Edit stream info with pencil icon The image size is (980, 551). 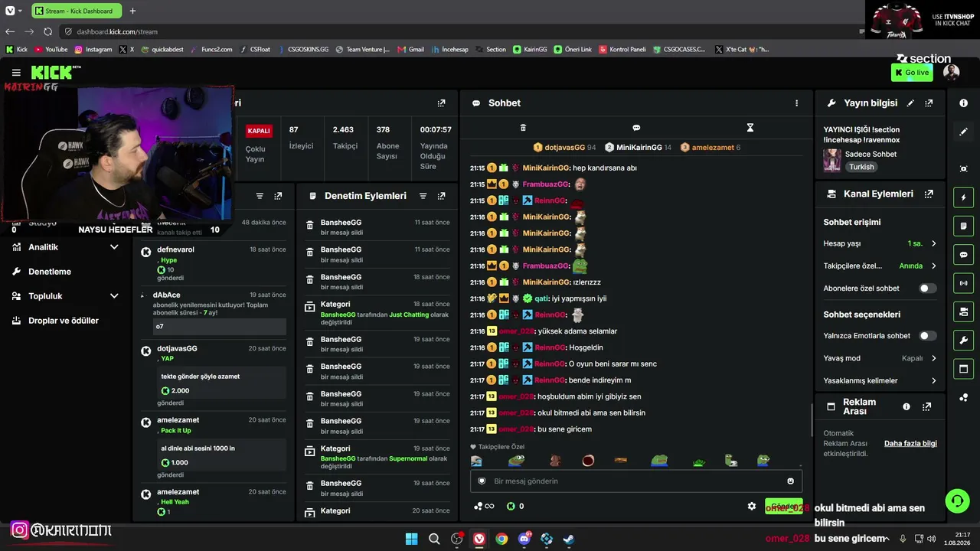[910, 103]
